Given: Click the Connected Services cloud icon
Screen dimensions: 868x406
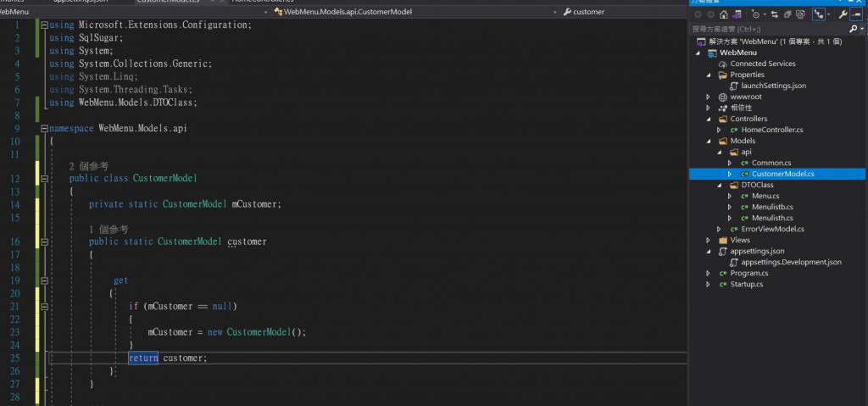Looking at the screenshot, I should [x=722, y=64].
